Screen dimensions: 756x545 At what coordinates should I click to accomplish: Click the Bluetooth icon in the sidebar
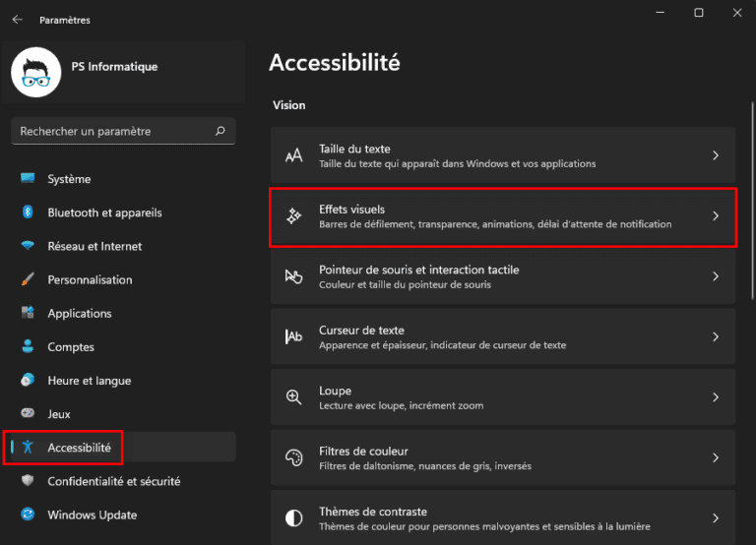point(28,212)
